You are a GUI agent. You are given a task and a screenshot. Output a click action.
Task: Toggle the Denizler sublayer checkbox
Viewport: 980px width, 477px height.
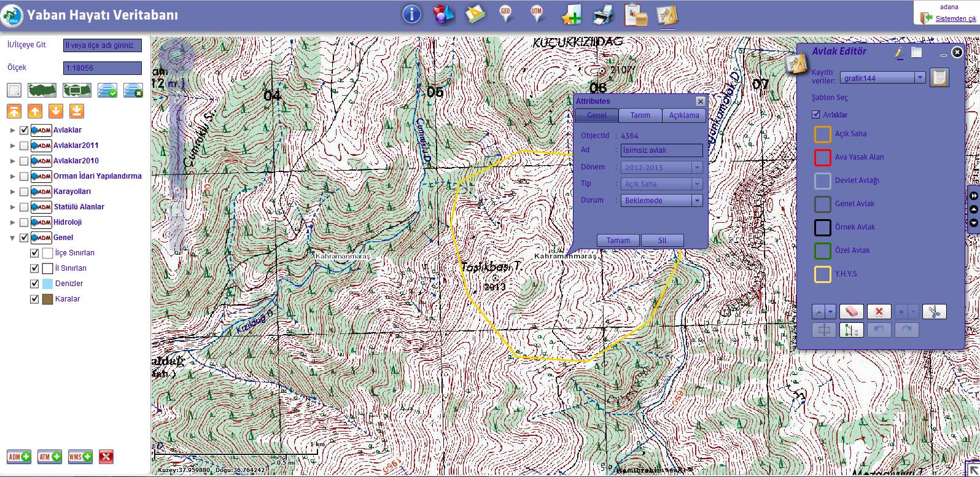click(34, 284)
